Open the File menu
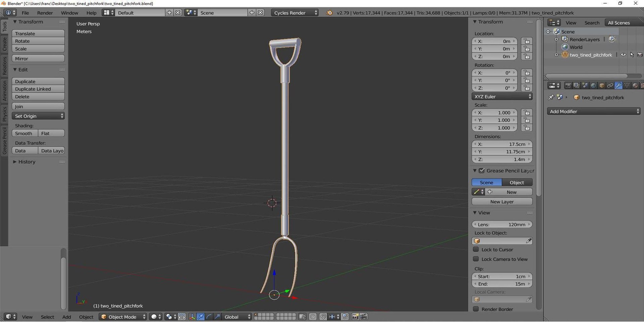The image size is (644, 322). tap(25, 13)
